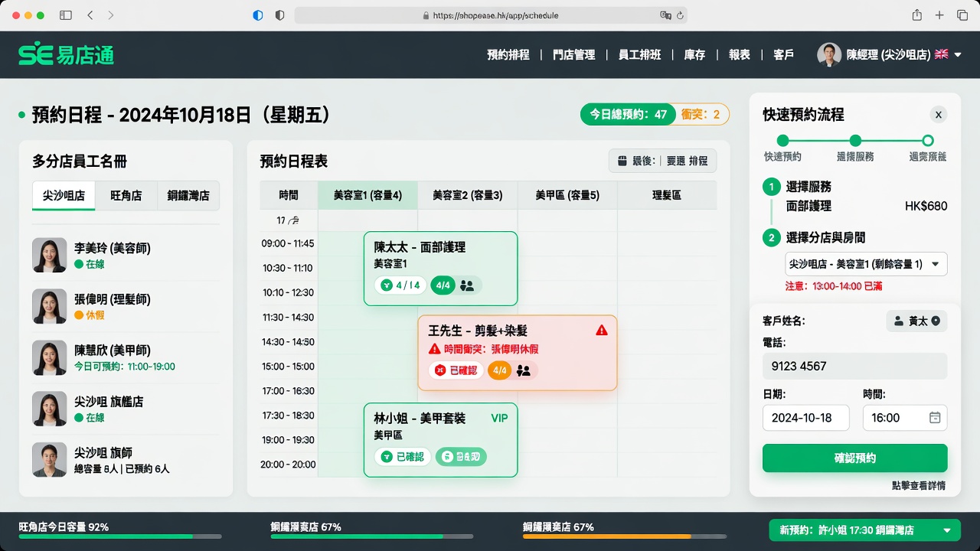Click the UK flag language icon

click(x=942, y=54)
